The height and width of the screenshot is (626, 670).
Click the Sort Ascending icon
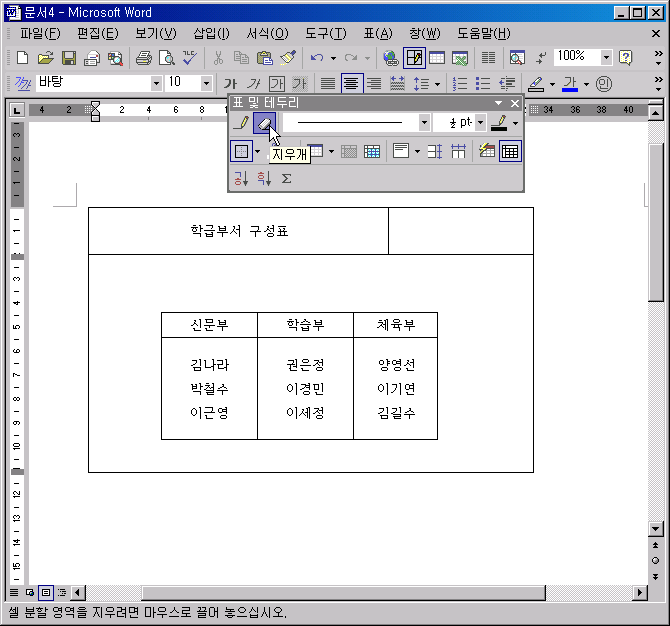point(241,178)
